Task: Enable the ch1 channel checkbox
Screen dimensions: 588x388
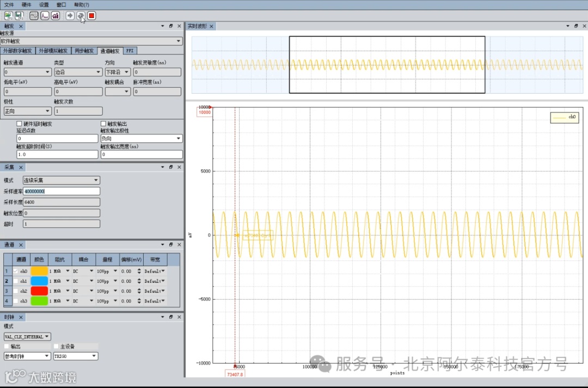Action: coord(16,281)
